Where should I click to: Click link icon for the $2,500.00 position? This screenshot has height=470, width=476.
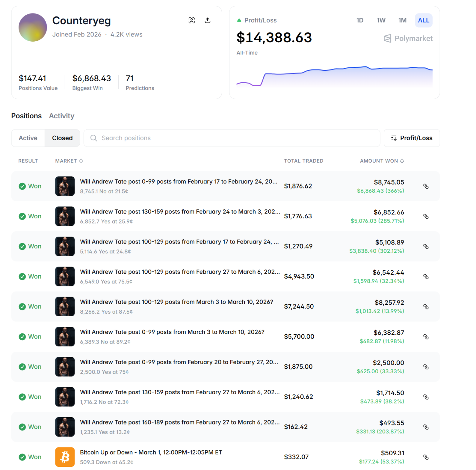pos(426,367)
